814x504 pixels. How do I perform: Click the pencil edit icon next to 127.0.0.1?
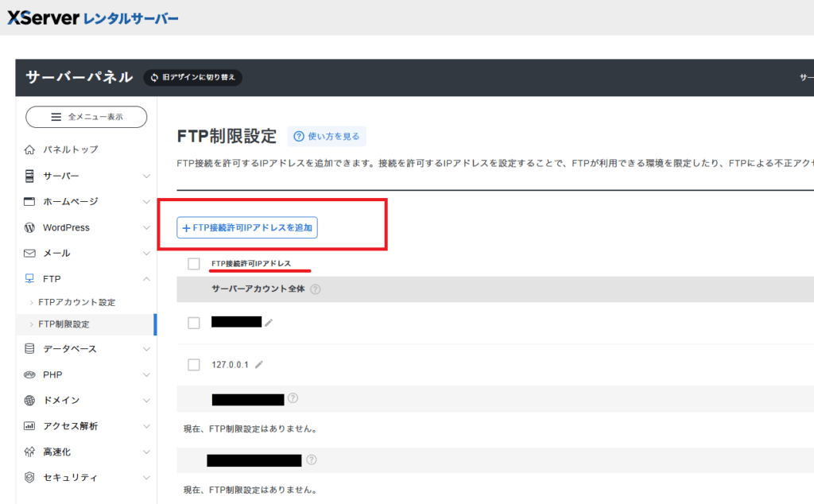pyautogui.click(x=259, y=365)
